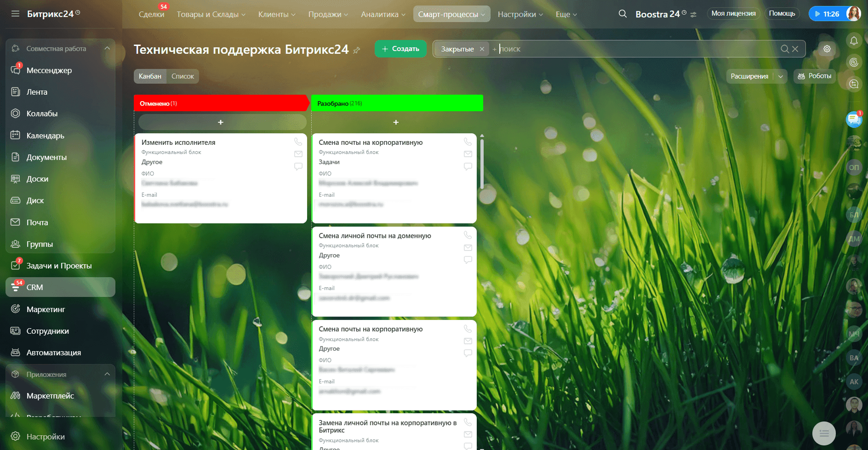Remove the Закрытые filter chip
Viewport: 868px width, 450px height.
[482, 49]
